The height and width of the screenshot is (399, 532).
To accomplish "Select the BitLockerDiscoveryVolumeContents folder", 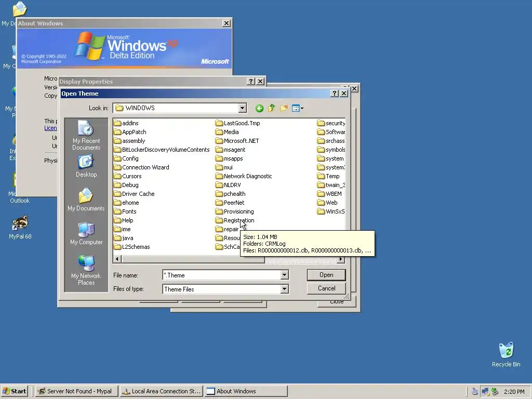I will pos(162,150).
